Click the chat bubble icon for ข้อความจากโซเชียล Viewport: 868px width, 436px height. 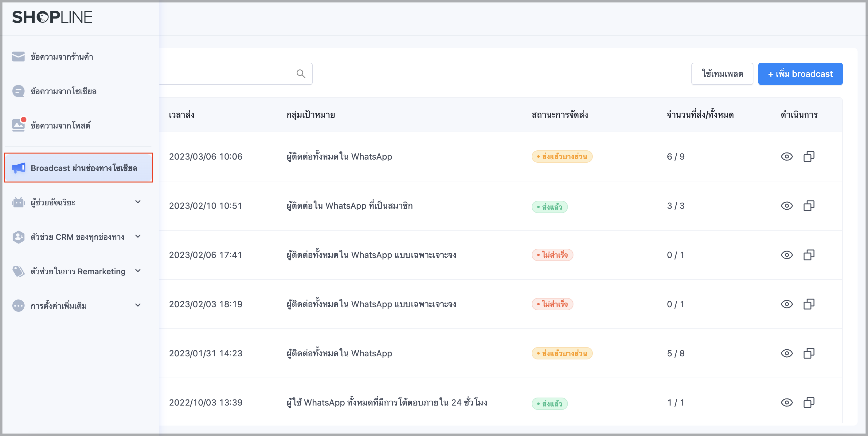(x=18, y=91)
